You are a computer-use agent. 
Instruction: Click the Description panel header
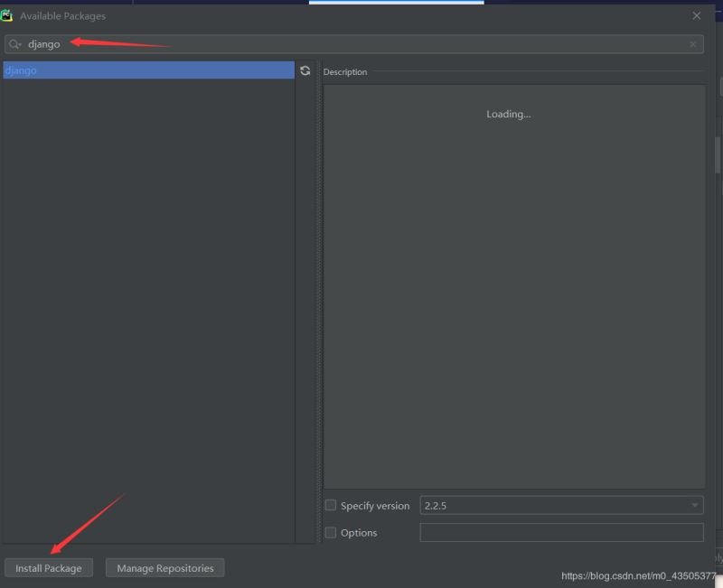click(x=345, y=72)
